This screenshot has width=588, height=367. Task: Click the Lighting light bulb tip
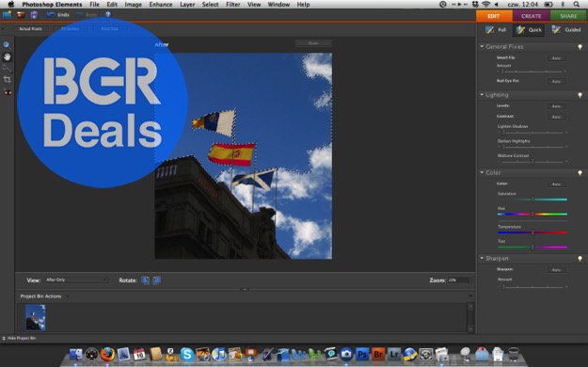(580, 95)
